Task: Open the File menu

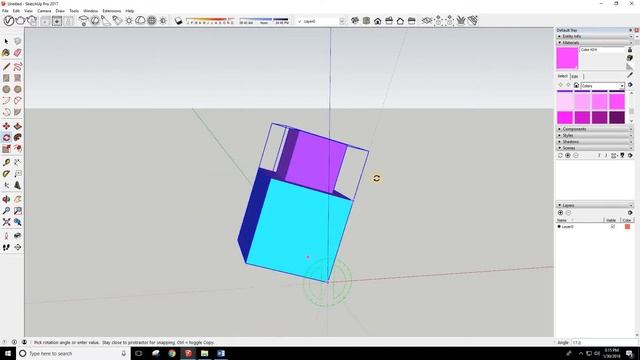Action: coord(5,11)
